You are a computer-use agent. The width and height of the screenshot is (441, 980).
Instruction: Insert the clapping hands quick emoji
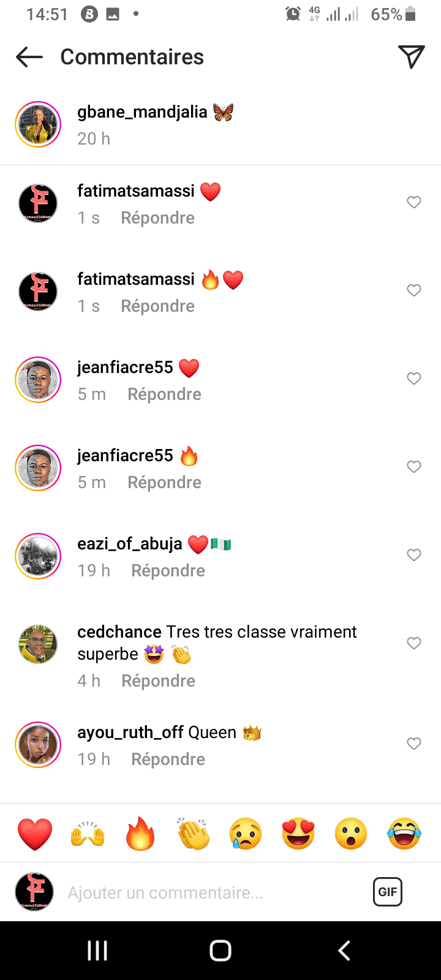(193, 834)
